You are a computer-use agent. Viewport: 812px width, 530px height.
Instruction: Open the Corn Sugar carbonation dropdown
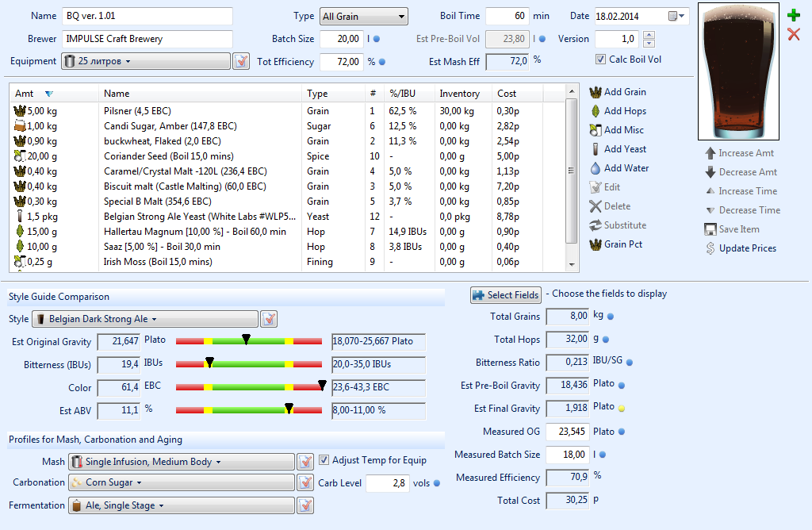click(181, 482)
